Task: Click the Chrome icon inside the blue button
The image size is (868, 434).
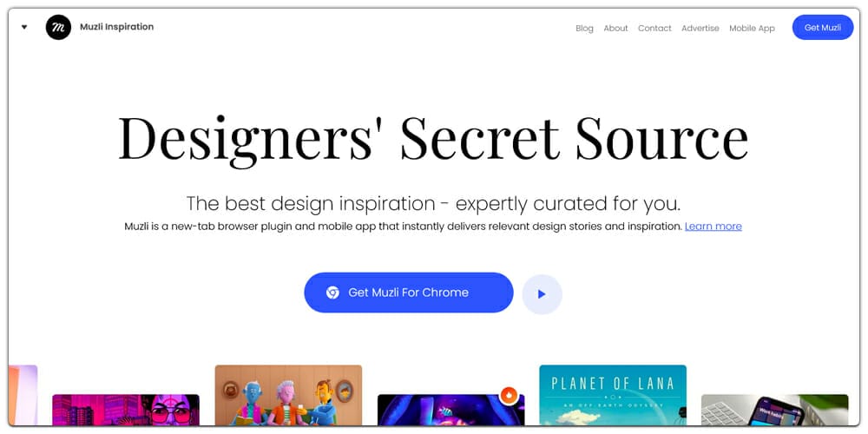Action: click(332, 293)
